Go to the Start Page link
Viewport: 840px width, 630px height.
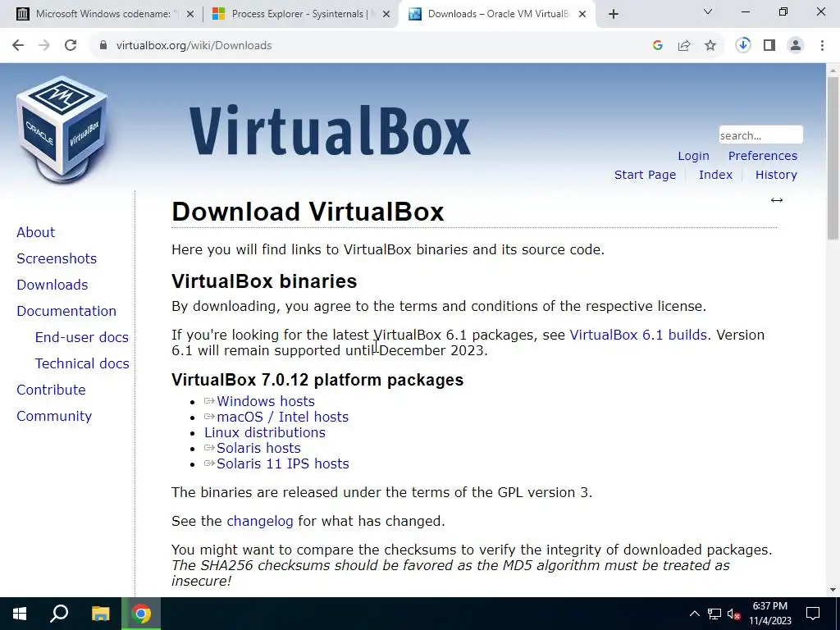coord(645,175)
